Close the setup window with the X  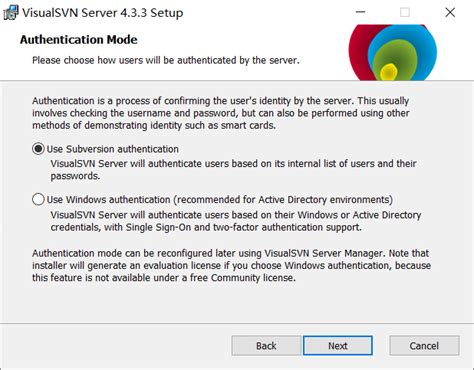450,13
